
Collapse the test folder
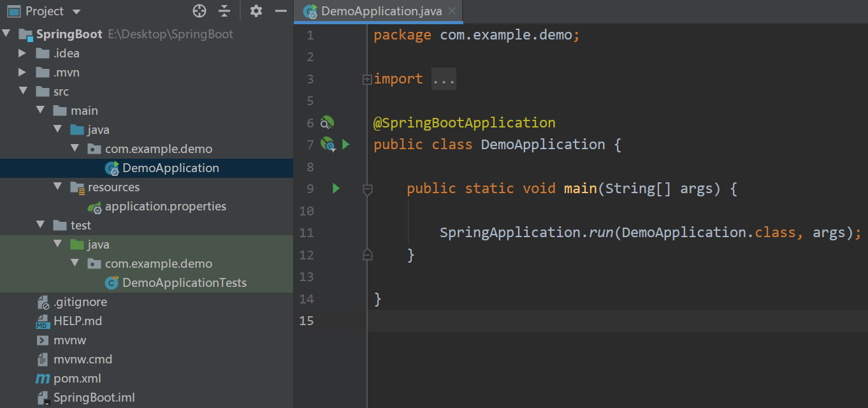40,225
